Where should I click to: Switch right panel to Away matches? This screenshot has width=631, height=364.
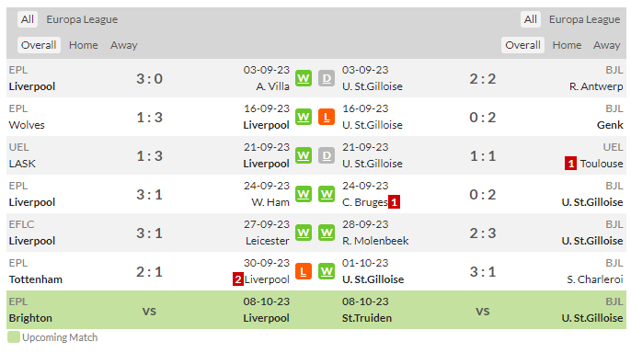point(606,45)
